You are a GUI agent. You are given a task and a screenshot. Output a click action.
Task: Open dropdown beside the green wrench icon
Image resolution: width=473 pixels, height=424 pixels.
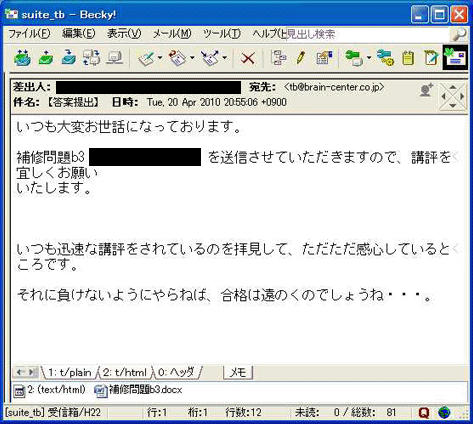(x=369, y=58)
